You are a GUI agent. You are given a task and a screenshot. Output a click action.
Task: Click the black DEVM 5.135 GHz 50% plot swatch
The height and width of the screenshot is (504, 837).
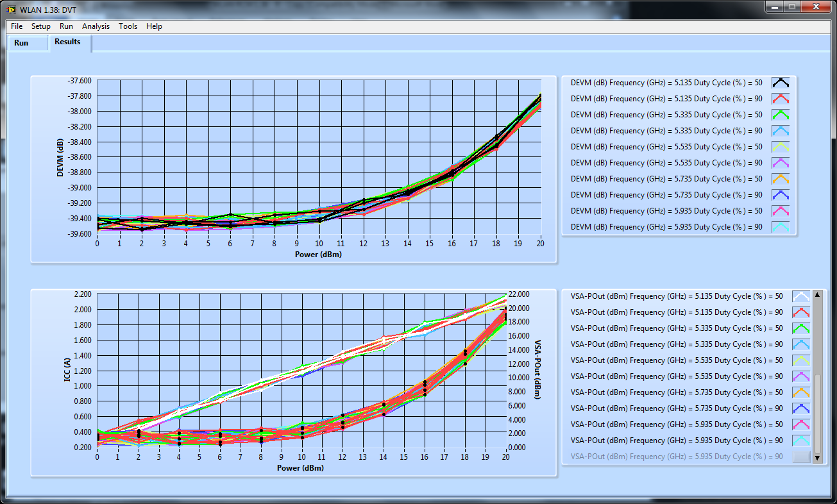pos(780,83)
